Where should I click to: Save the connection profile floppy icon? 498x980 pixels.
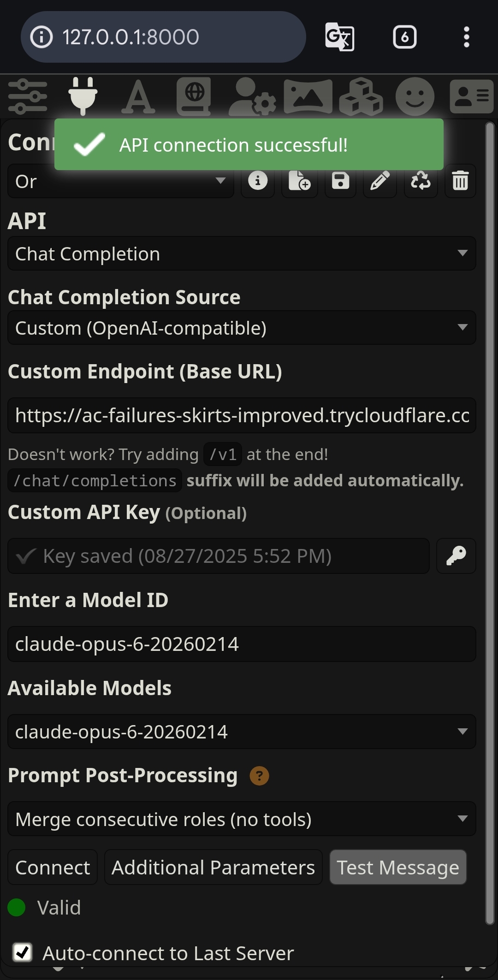pyautogui.click(x=340, y=181)
